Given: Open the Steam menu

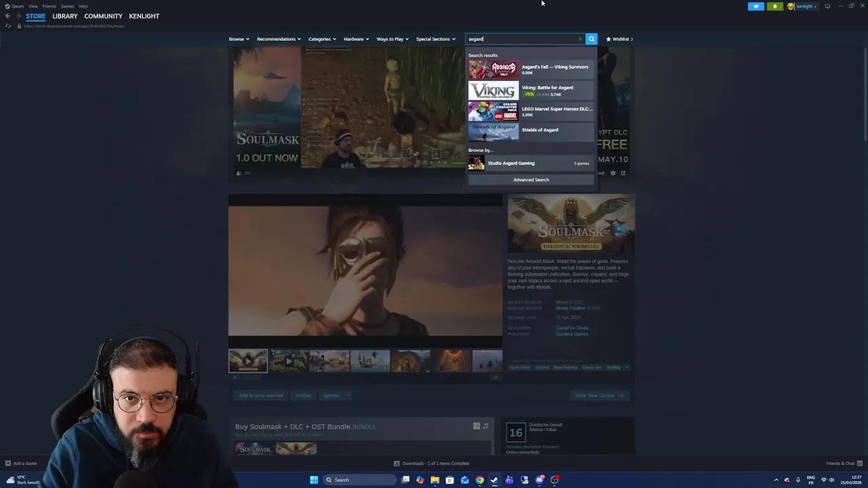Looking at the screenshot, I should [14, 6].
